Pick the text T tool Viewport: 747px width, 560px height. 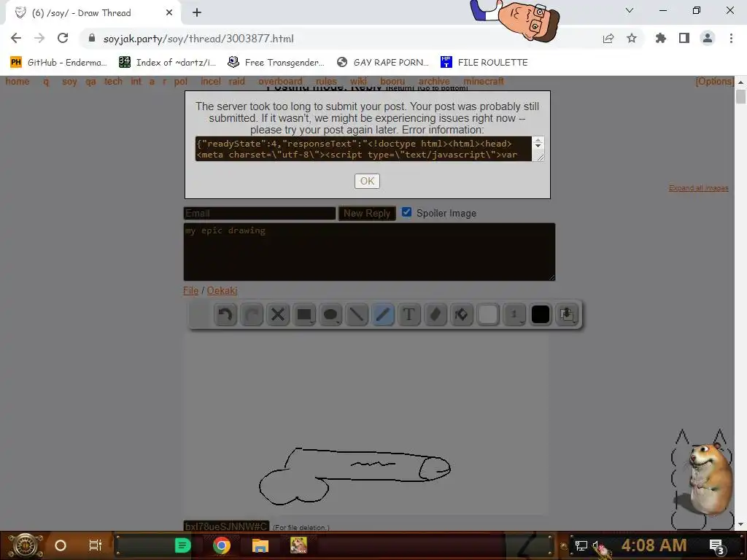(409, 314)
